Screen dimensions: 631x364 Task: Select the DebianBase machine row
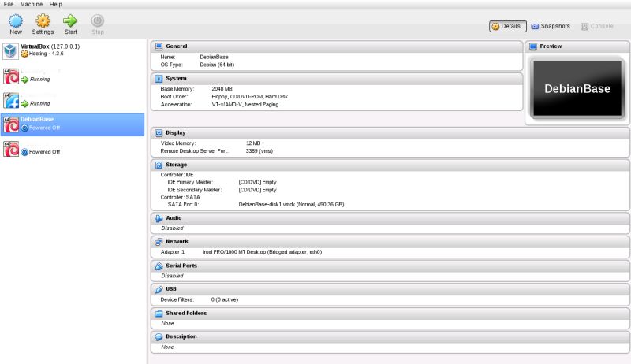pos(73,124)
